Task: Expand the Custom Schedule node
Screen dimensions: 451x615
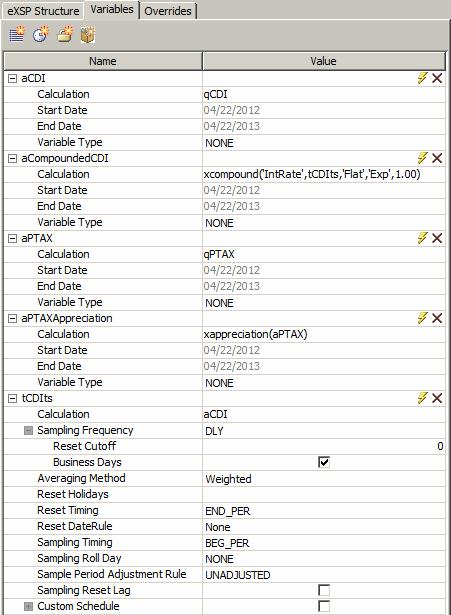Action: [28, 606]
